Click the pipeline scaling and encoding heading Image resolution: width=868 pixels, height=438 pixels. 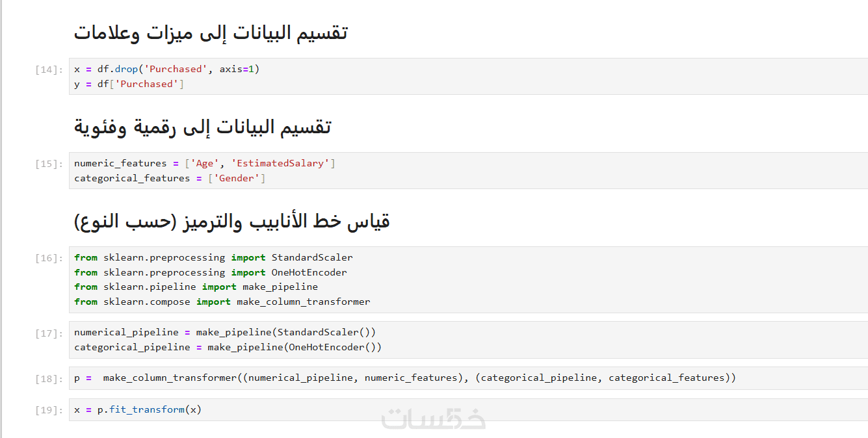coord(232,221)
